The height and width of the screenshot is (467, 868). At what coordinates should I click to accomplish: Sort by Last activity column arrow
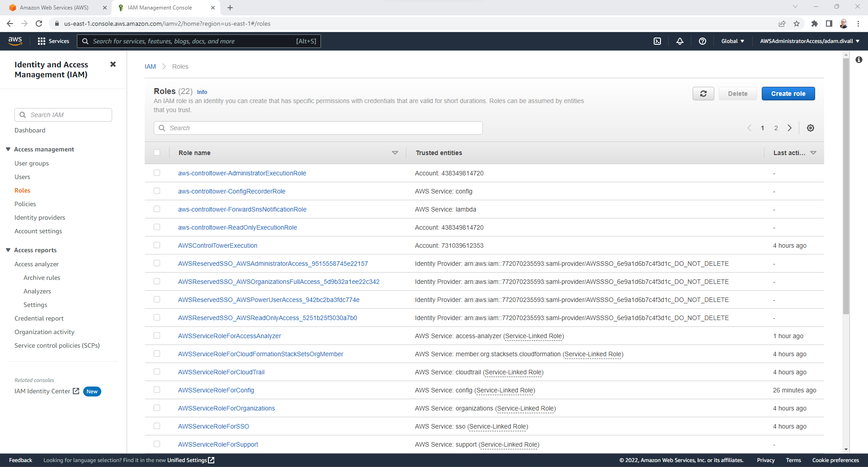[x=813, y=153]
